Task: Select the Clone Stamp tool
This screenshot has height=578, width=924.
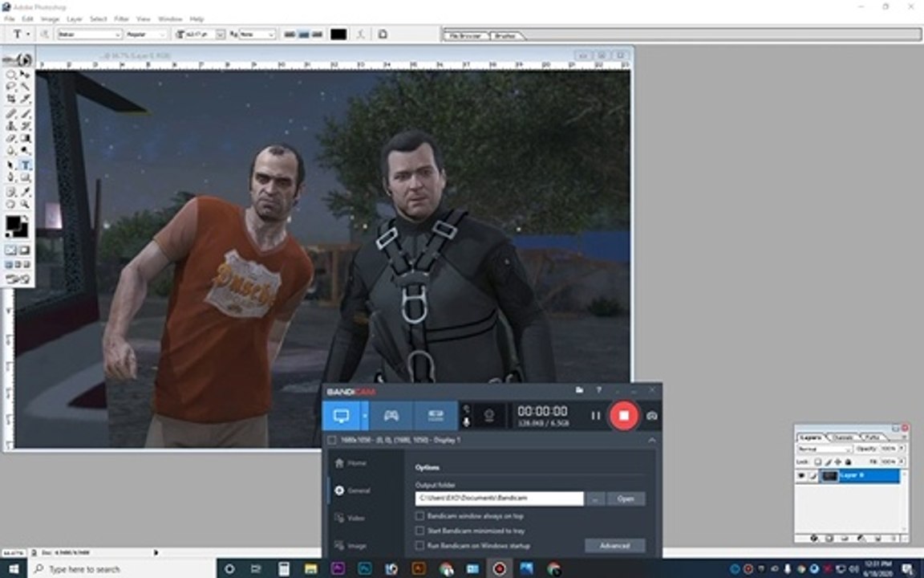Action: coord(10,125)
